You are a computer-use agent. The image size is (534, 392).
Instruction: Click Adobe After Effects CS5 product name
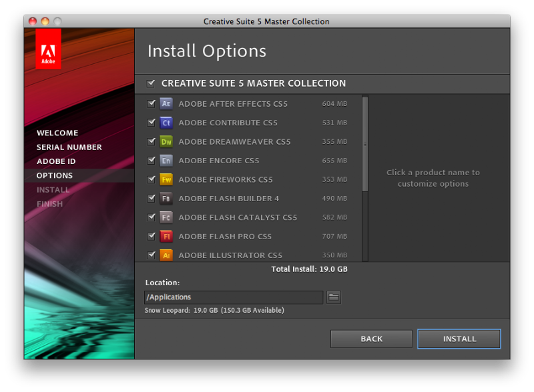click(x=233, y=104)
